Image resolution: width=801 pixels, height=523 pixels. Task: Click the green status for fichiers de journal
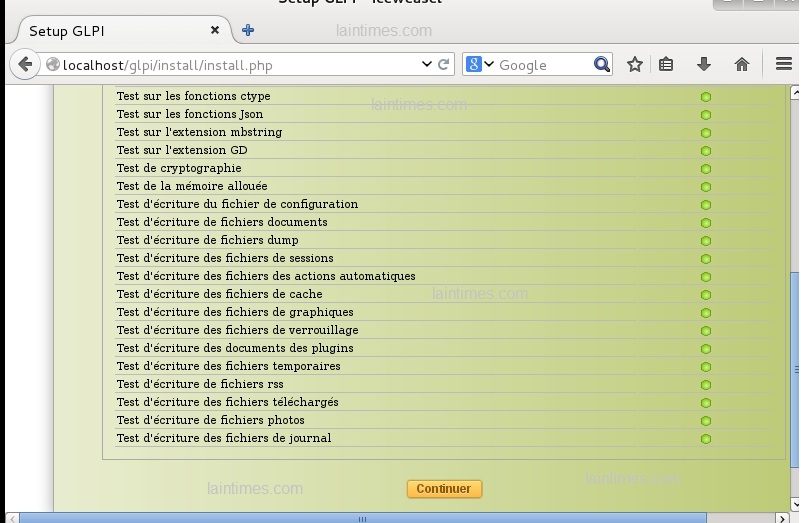(x=705, y=439)
